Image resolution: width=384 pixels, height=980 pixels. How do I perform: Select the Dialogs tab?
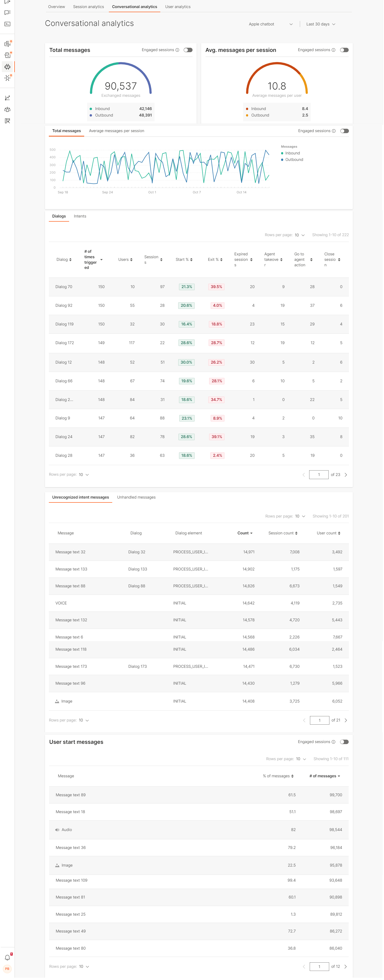[x=59, y=216]
